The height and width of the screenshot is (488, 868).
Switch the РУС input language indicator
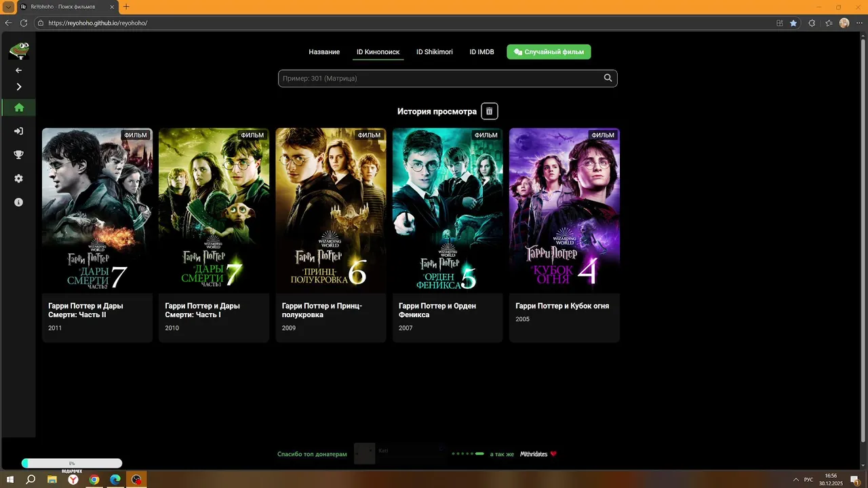pos(808,479)
